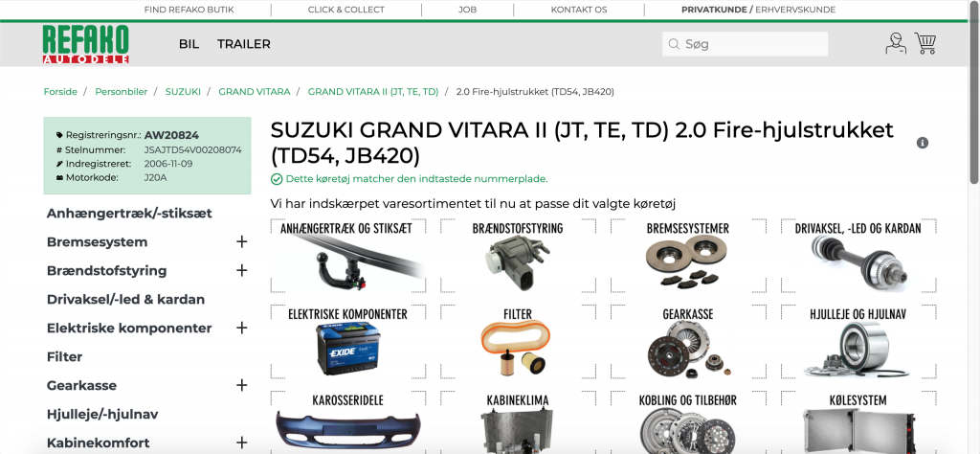Open Brændstofstyring category tile
This screenshot has height=454, width=980.
coord(518,257)
